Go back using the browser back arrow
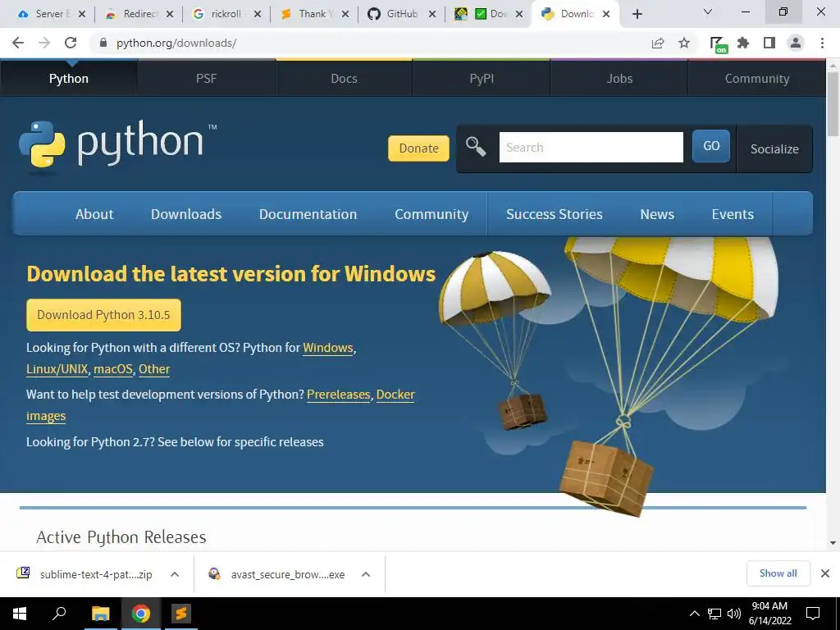Image resolution: width=840 pixels, height=630 pixels. click(18, 43)
